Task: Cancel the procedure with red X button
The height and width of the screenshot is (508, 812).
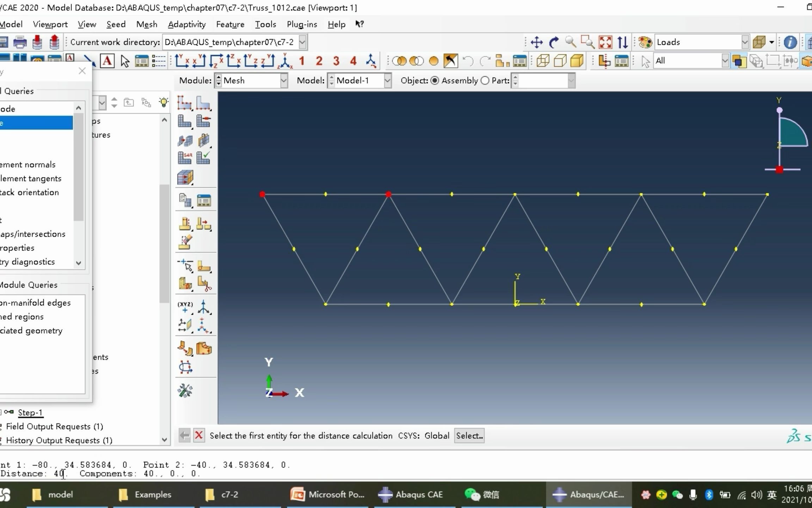Action: [199, 435]
